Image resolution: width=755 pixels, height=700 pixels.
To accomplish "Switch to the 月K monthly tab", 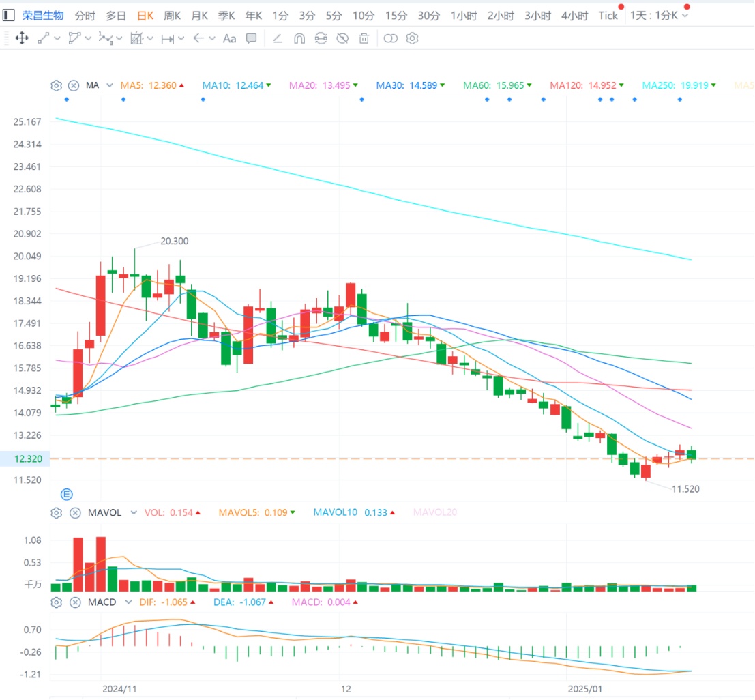I will (199, 16).
